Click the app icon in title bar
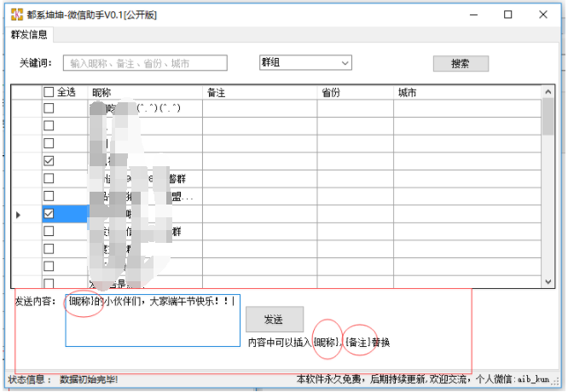 17,14
